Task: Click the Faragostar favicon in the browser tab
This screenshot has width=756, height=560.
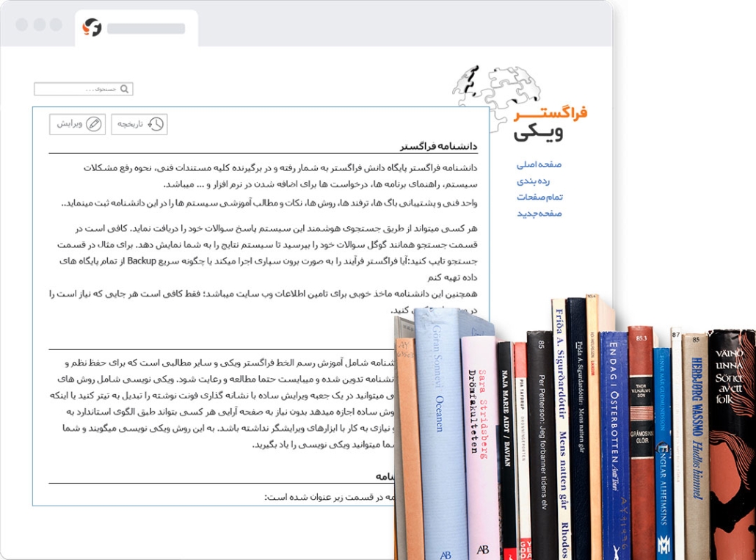Action: pyautogui.click(x=92, y=28)
